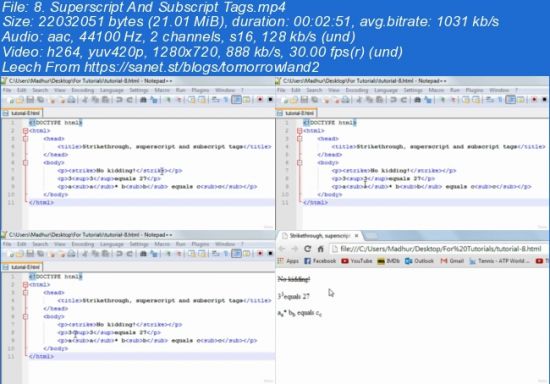The image size is (550, 384).
Task: Open the Facebook bookmark in Chrome
Action: [x=320, y=261]
